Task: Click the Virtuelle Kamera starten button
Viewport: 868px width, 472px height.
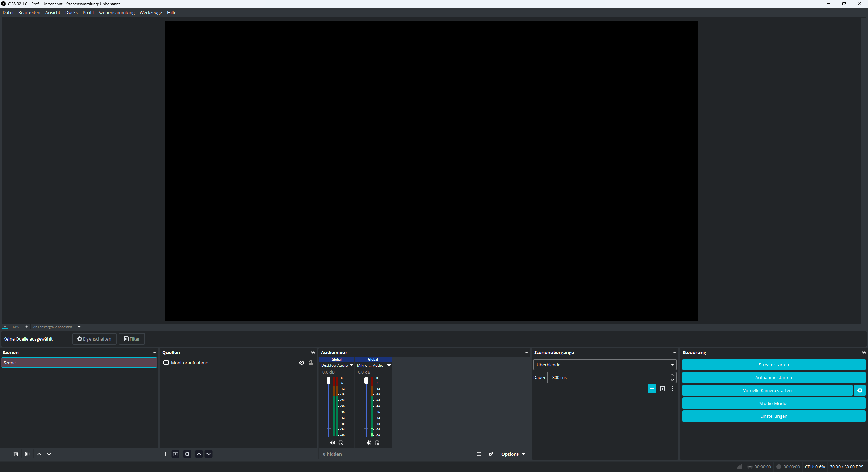Action: coord(767,390)
